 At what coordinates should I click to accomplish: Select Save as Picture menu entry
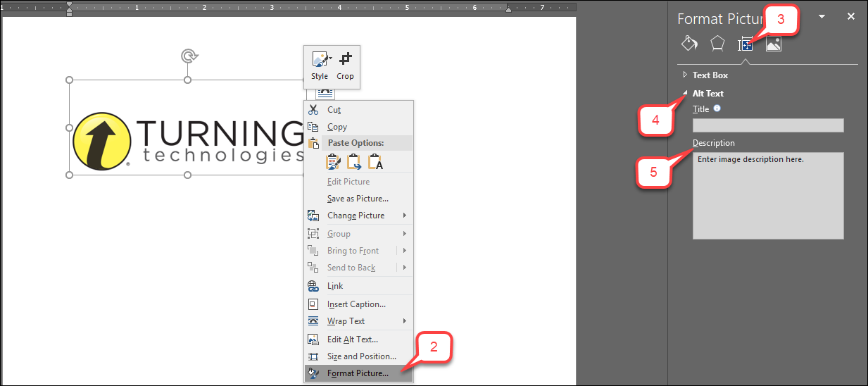pyautogui.click(x=358, y=199)
